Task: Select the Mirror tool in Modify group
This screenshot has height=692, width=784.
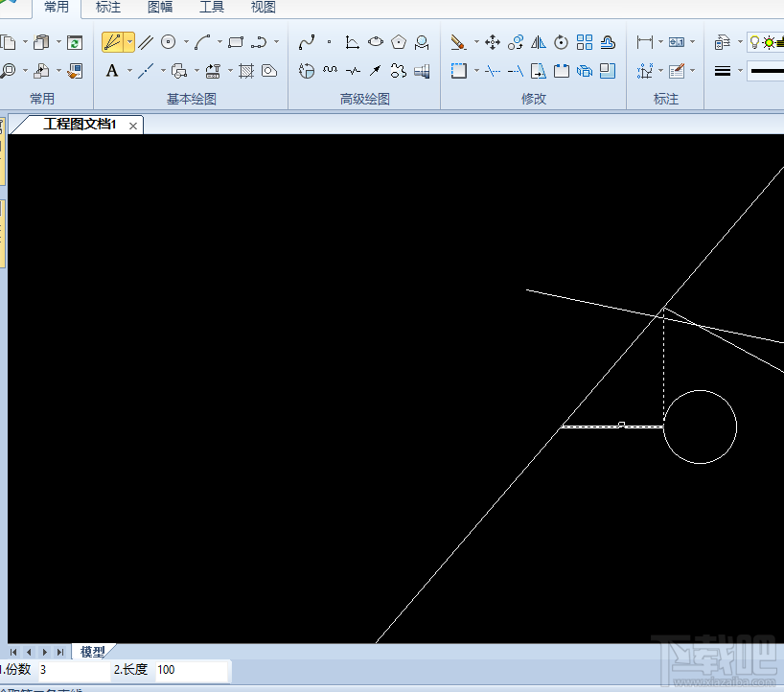Action: [x=539, y=42]
